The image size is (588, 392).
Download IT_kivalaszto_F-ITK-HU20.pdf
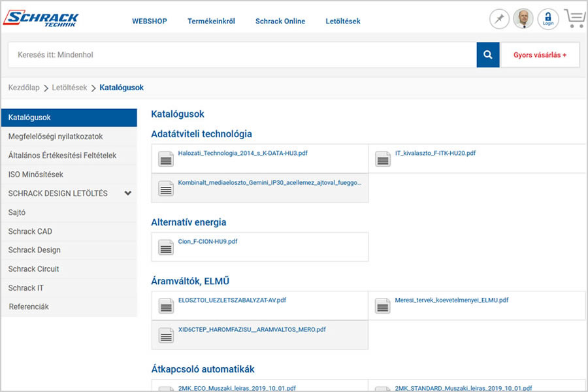click(435, 153)
